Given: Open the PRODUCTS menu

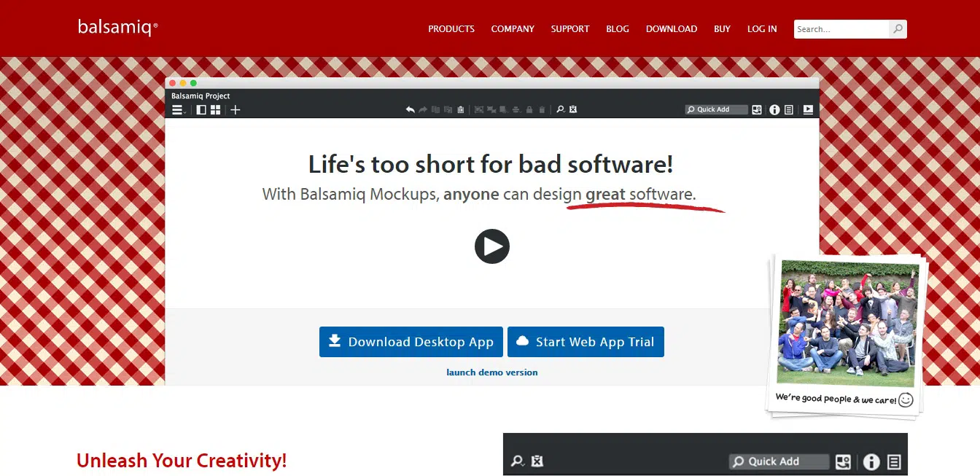Looking at the screenshot, I should point(451,29).
